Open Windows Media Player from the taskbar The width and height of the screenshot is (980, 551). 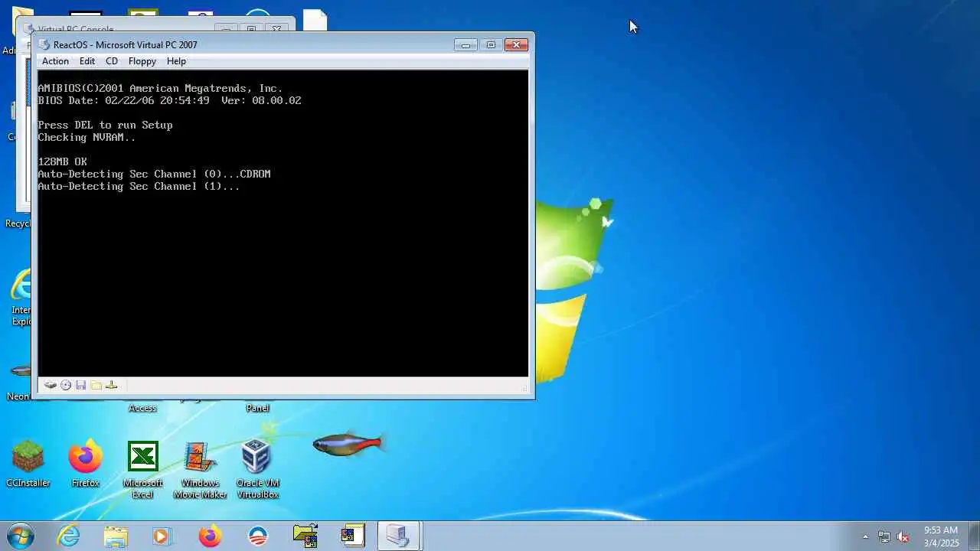[x=162, y=536]
